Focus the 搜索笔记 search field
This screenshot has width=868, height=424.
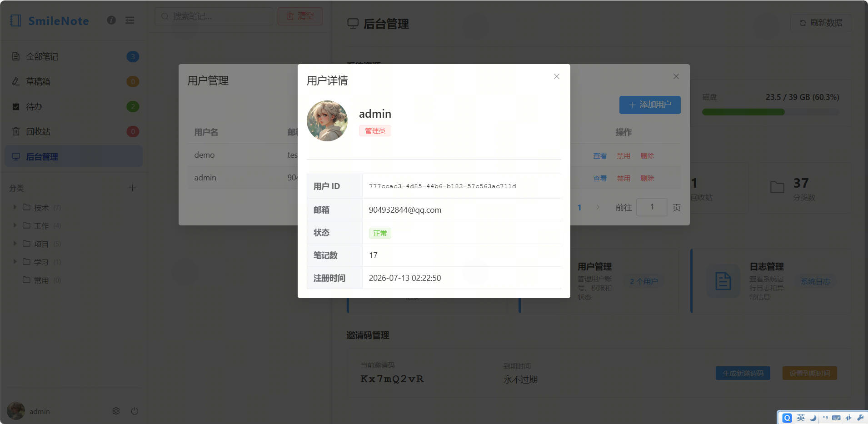[x=214, y=16]
